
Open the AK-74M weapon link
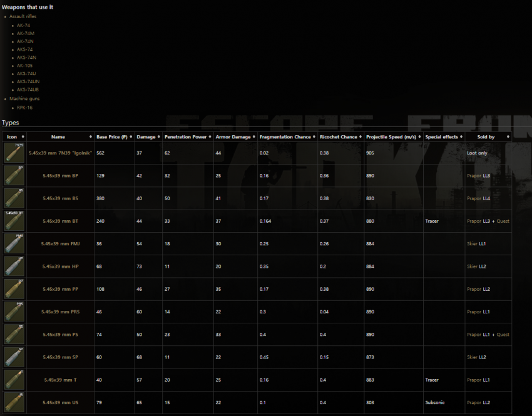point(26,33)
